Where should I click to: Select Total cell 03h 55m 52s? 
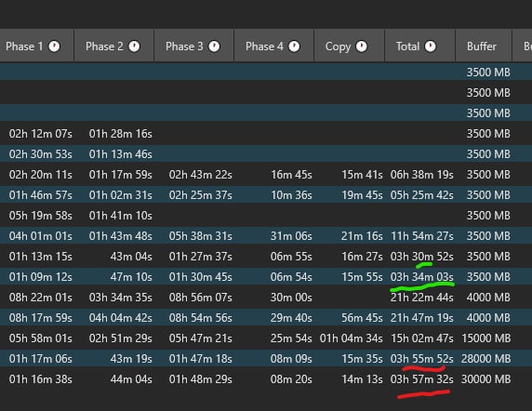(421, 359)
